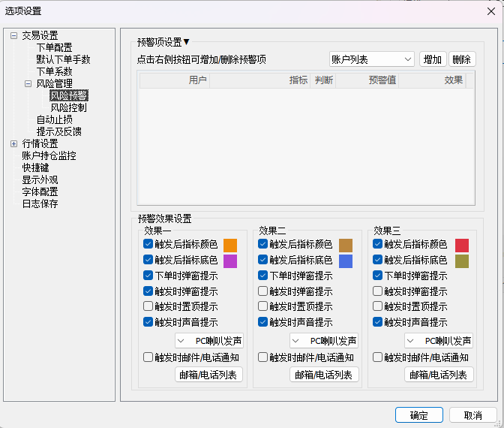Open 效果一 邮箱/电话列表 button
The height and width of the screenshot is (428, 504).
[209, 375]
